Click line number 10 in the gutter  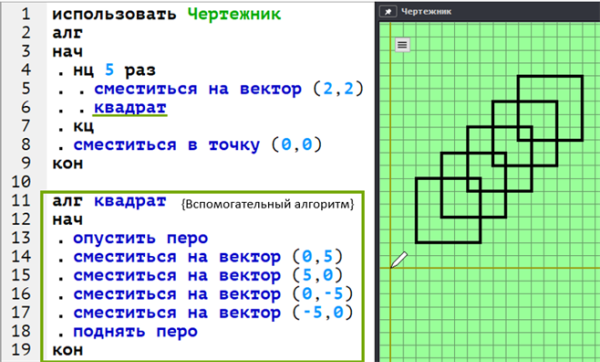[21, 181]
